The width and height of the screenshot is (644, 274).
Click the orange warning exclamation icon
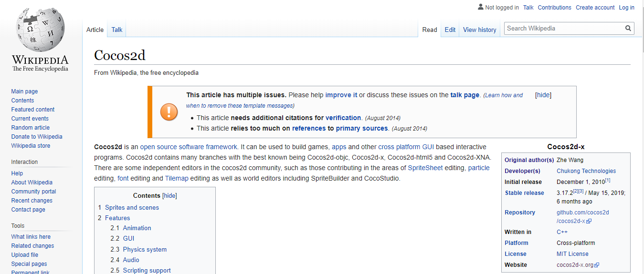click(169, 112)
